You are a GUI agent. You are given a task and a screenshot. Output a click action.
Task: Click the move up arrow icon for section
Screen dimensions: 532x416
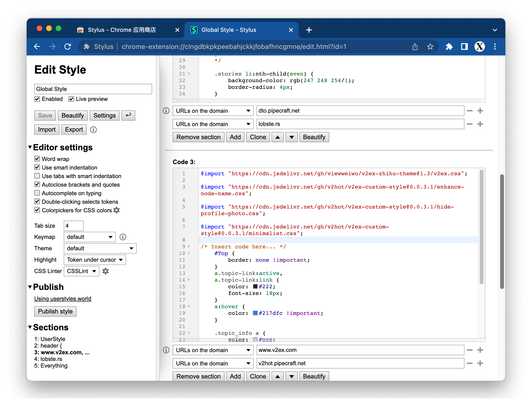[277, 137]
